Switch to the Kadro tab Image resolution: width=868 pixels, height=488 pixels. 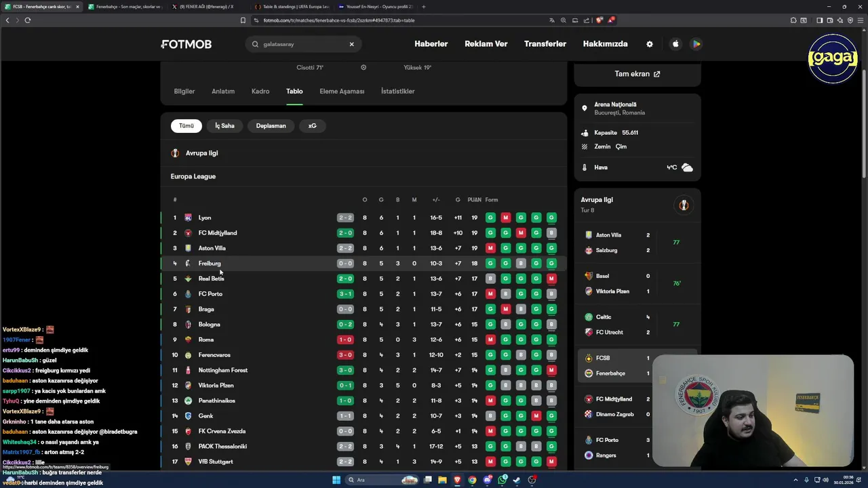pos(260,91)
